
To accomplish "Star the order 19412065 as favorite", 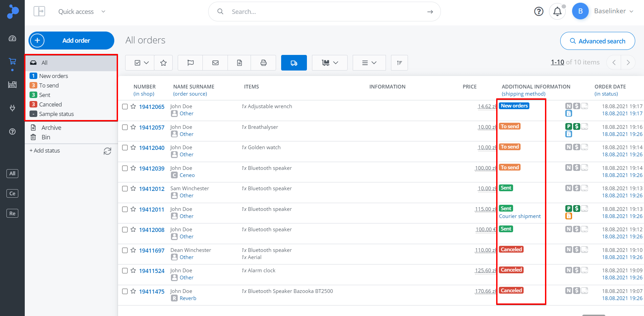I will point(133,106).
